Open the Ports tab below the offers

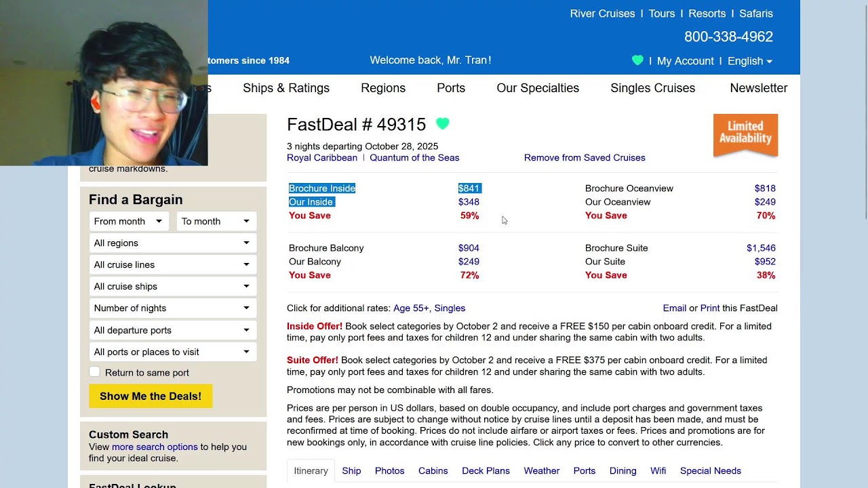584,471
